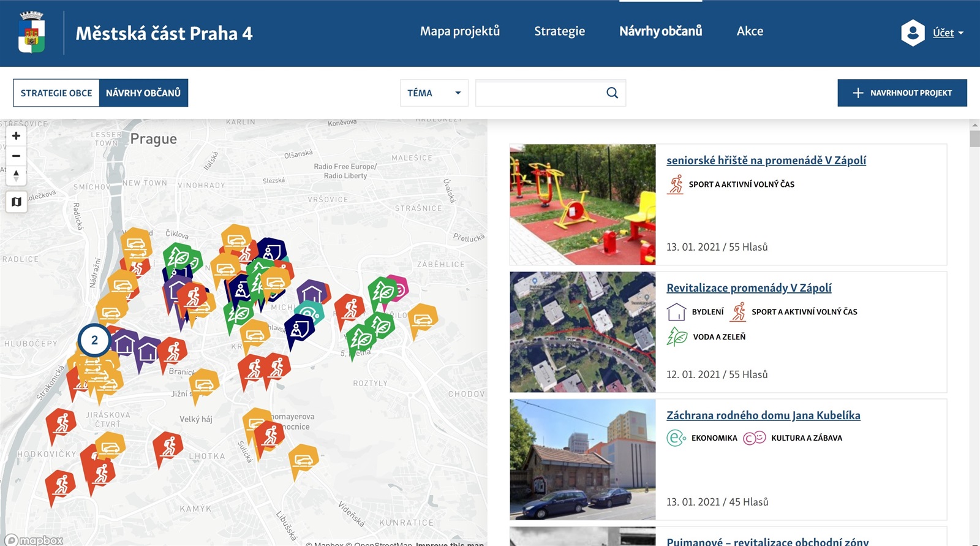This screenshot has width=980, height=546.
Task: Click the orange car marker near Pretlucká
Action: coord(423,320)
